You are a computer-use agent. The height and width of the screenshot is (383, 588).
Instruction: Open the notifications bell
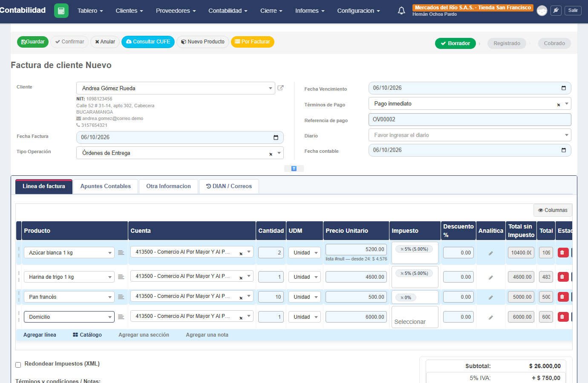coord(401,11)
